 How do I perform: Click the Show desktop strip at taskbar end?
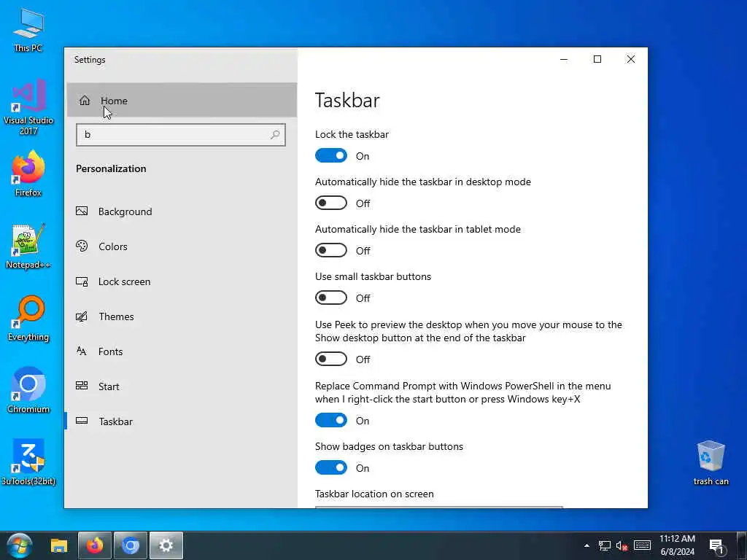(x=742, y=545)
